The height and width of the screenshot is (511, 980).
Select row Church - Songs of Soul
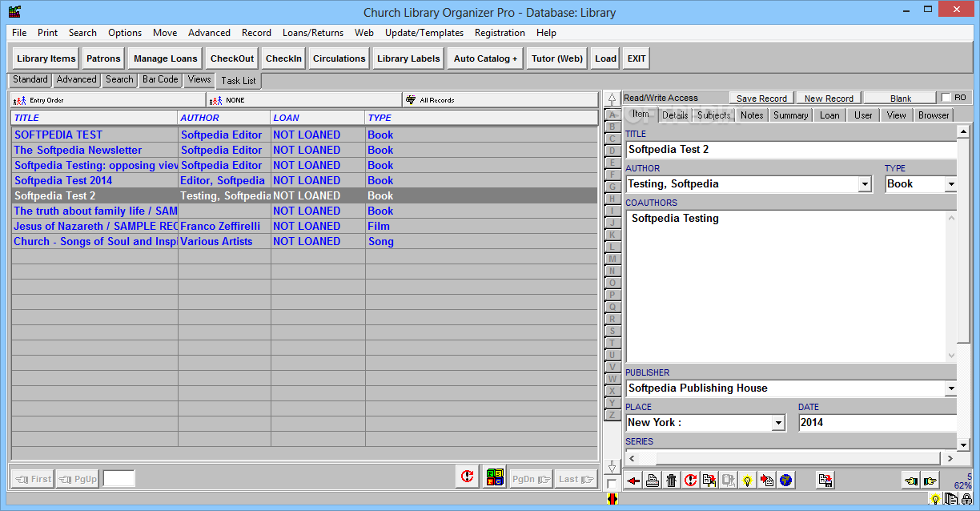(304, 241)
